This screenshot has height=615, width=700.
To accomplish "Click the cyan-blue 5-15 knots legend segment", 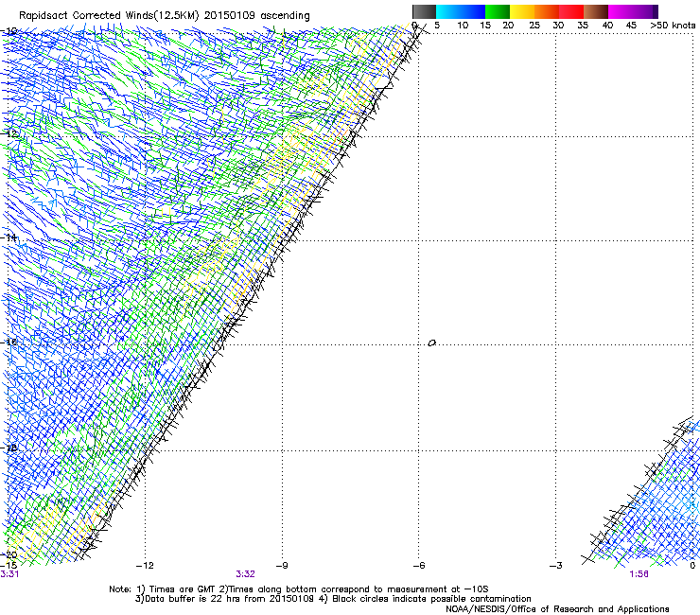I will pyautogui.click(x=461, y=11).
